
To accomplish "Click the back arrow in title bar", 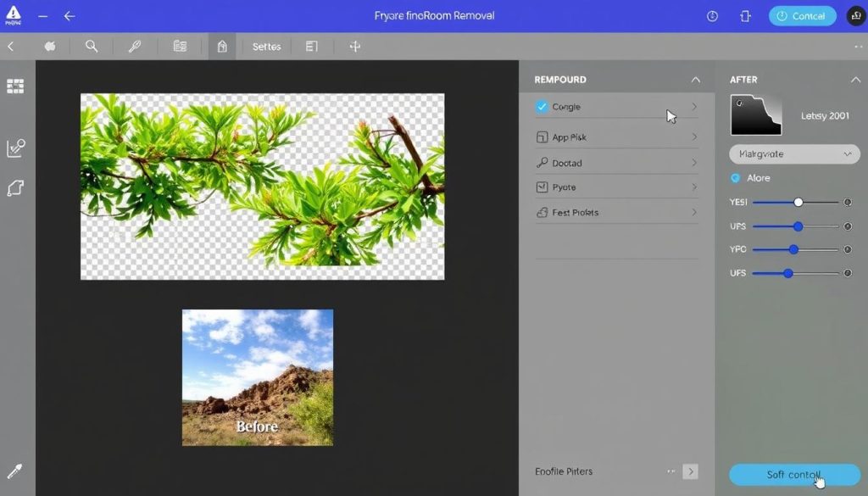I will pyautogui.click(x=70, y=16).
